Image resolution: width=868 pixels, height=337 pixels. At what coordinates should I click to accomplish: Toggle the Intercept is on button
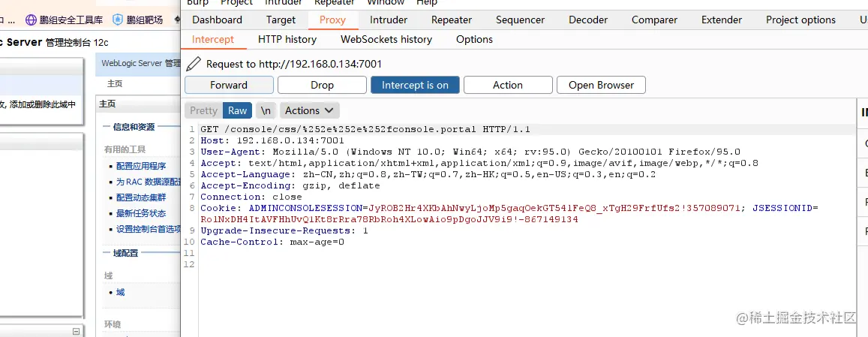tap(415, 85)
